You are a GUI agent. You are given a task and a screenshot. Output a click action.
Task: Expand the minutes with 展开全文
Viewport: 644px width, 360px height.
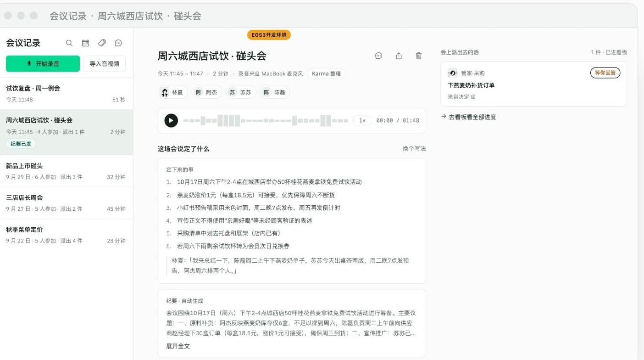pyautogui.click(x=178, y=346)
